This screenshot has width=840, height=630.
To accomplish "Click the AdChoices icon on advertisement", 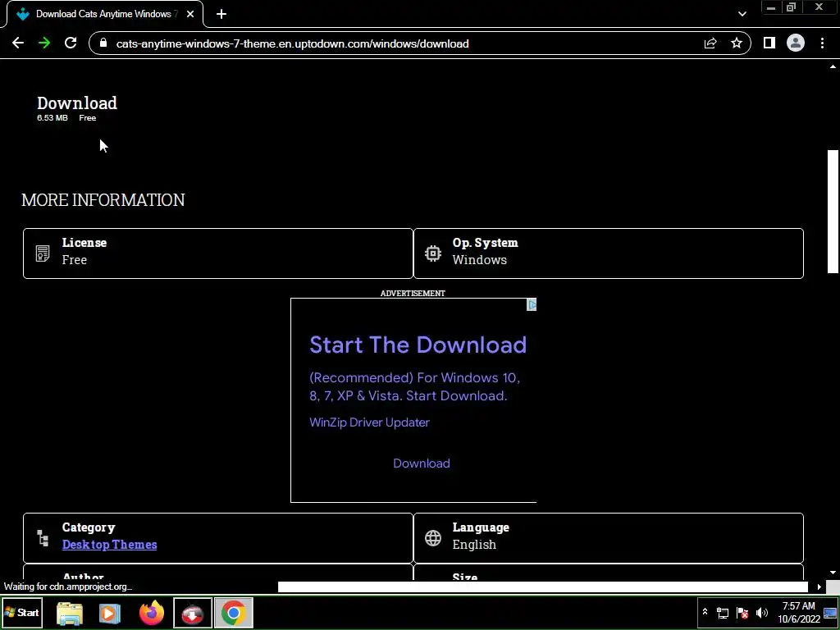I will click(x=532, y=305).
